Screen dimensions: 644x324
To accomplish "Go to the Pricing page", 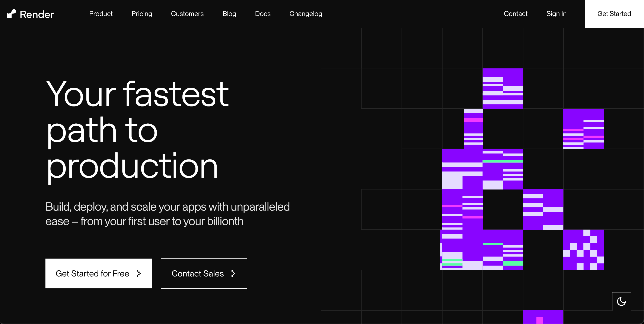I will tap(142, 14).
